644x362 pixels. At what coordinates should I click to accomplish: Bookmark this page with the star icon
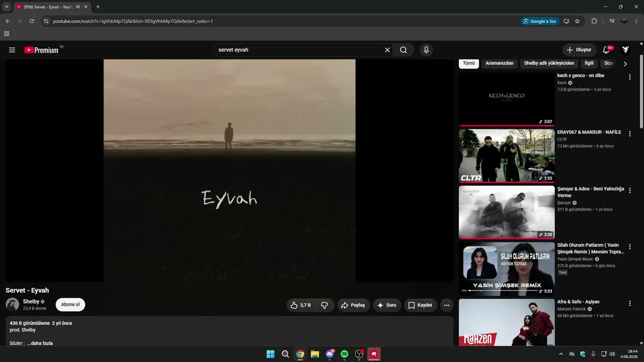pyautogui.click(x=577, y=21)
